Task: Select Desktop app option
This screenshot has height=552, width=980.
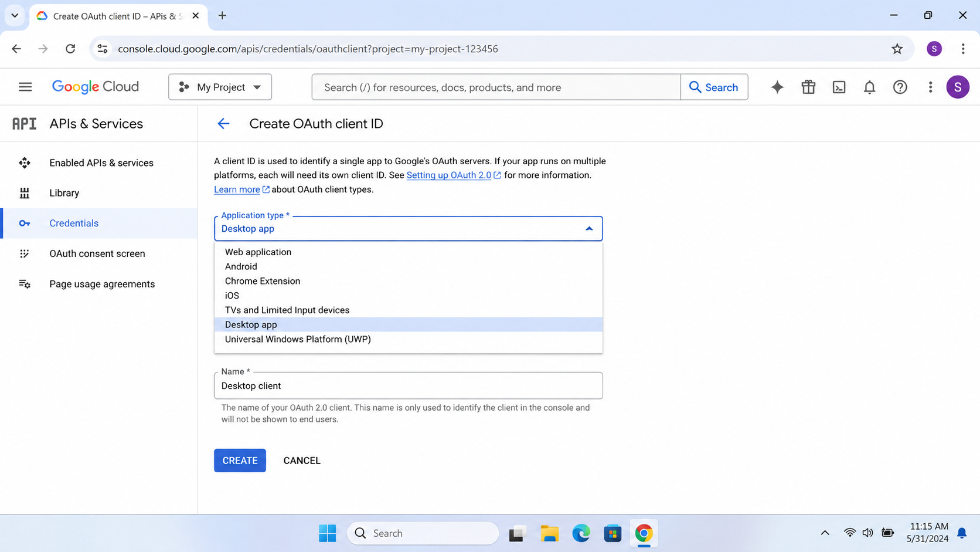Action: click(x=408, y=324)
